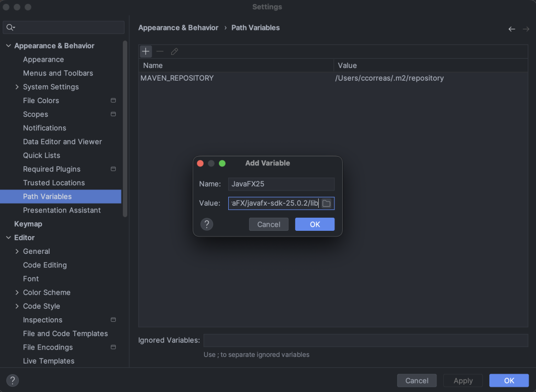Image resolution: width=536 pixels, height=392 pixels.
Task: Click the pencil Edit variable icon
Action: point(174,52)
